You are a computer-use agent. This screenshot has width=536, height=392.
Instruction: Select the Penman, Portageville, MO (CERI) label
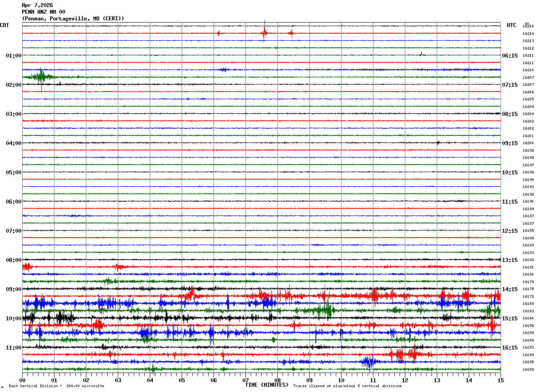pos(73,19)
